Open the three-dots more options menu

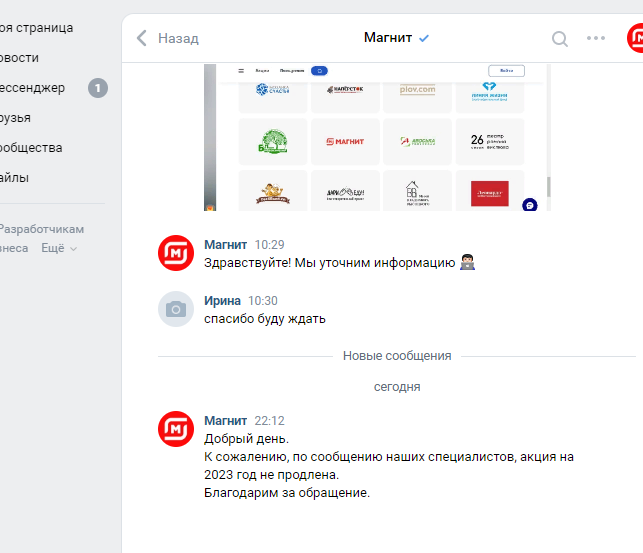(596, 38)
